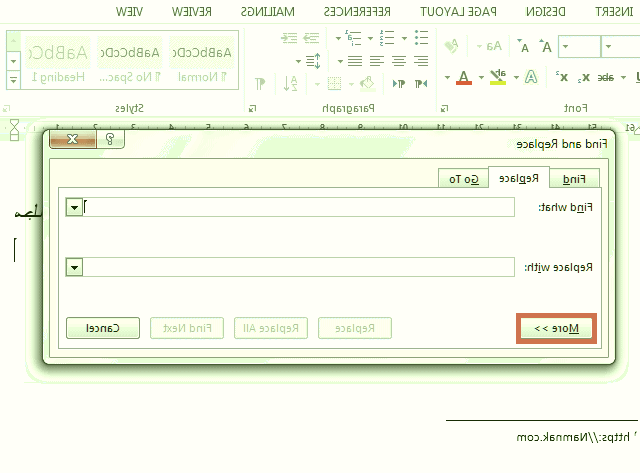The width and height of the screenshot is (640, 473).
Task: Apply the Text Effects outlined A icon
Action: tap(531, 77)
